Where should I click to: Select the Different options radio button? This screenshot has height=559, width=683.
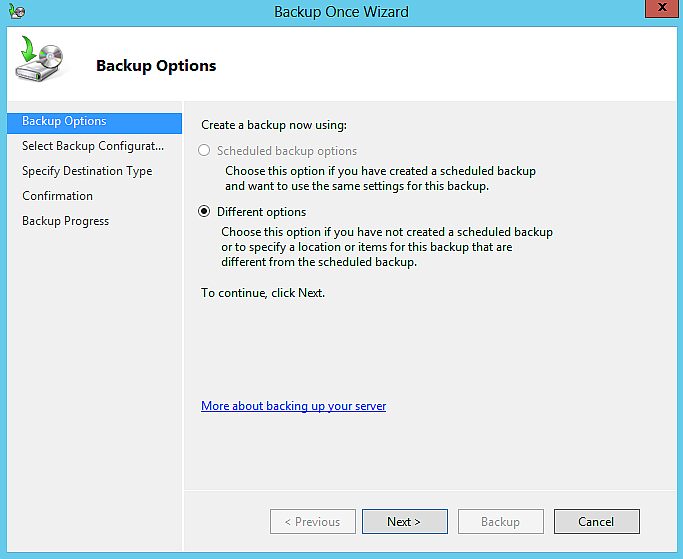[204, 211]
